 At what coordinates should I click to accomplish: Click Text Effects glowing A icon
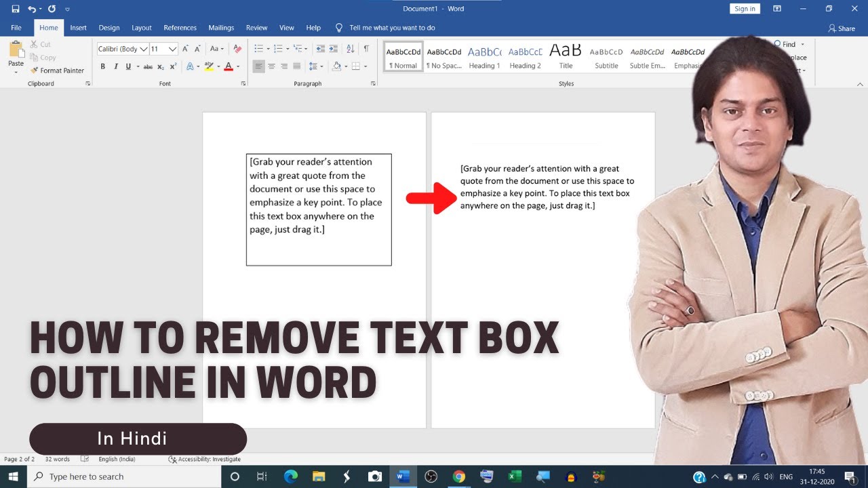[189, 66]
